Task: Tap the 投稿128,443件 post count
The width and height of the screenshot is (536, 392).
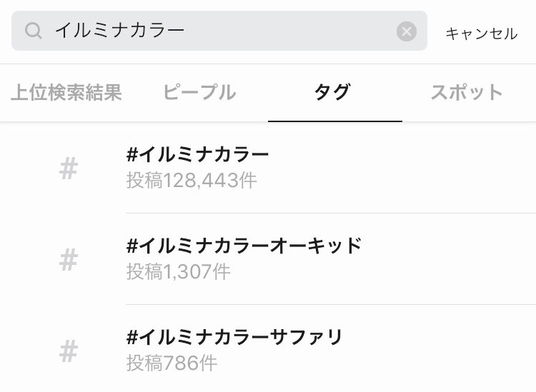Action: (x=192, y=181)
